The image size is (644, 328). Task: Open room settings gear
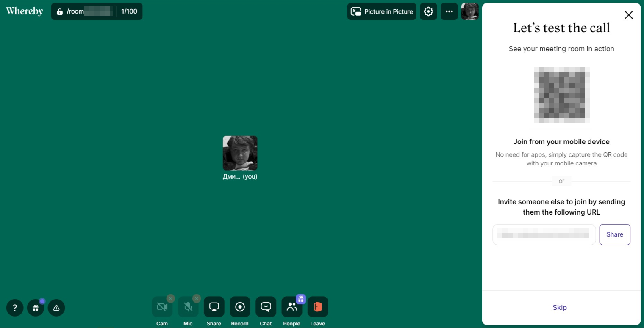coord(428,11)
